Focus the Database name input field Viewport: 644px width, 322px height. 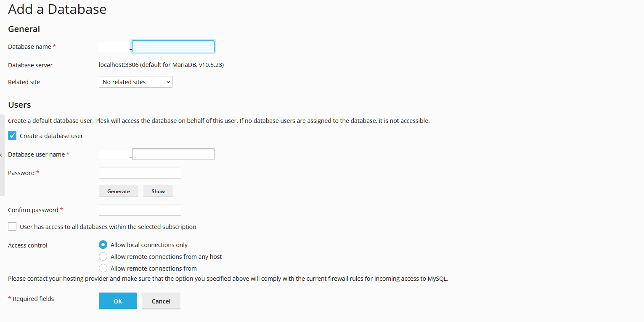click(x=172, y=46)
